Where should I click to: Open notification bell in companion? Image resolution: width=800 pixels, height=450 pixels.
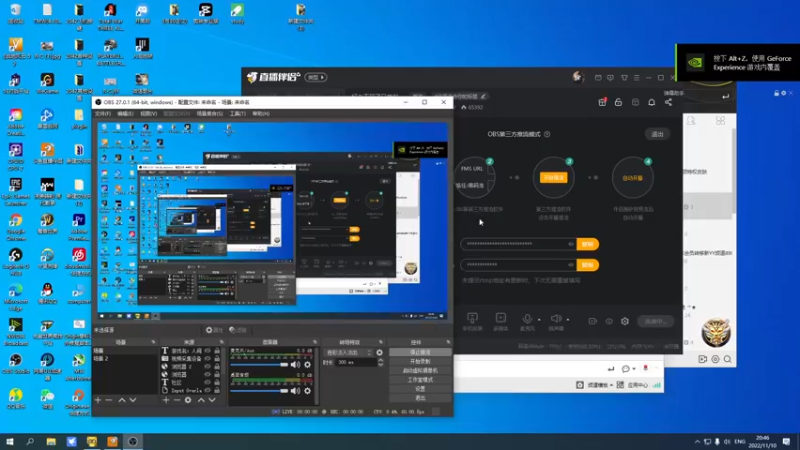[x=652, y=102]
